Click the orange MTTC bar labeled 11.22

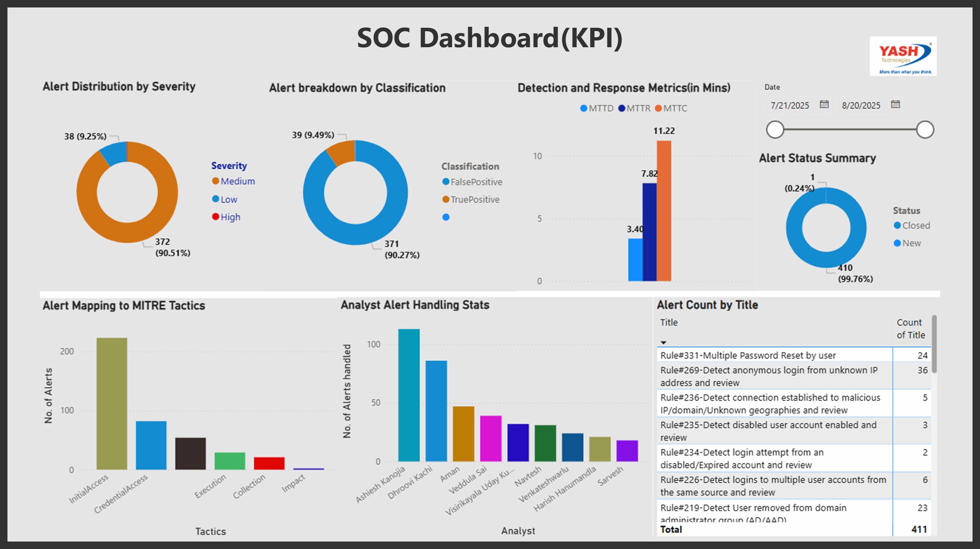664,210
